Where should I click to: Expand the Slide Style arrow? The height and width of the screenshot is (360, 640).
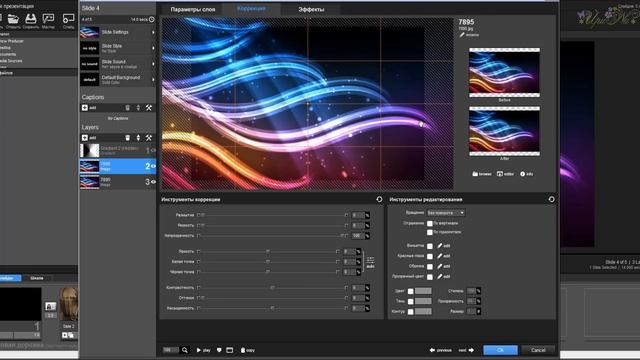(x=153, y=48)
